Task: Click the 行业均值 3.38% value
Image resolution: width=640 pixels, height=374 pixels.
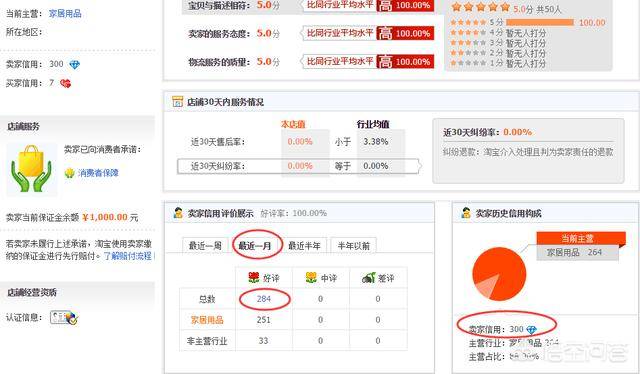Action: (376, 142)
